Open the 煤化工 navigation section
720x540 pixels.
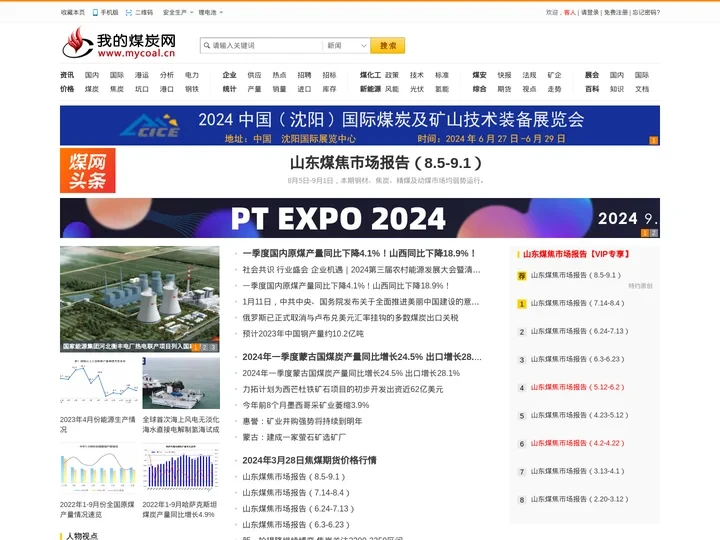[370, 75]
